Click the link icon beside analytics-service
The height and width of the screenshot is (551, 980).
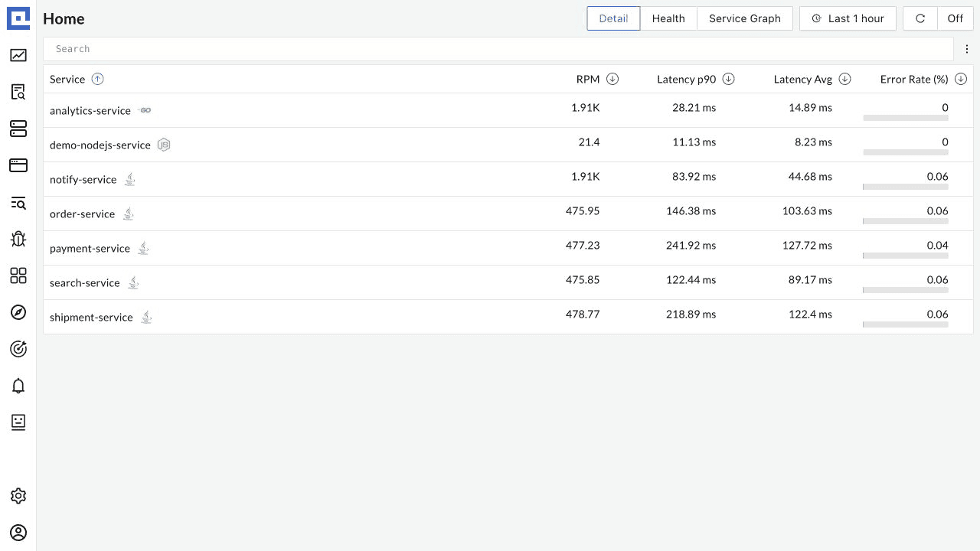coord(145,110)
